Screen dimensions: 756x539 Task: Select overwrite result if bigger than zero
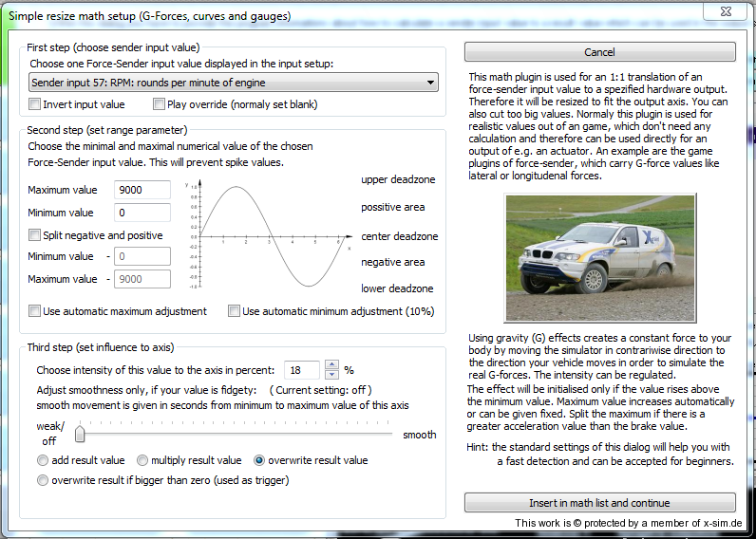tap(43, 481)
